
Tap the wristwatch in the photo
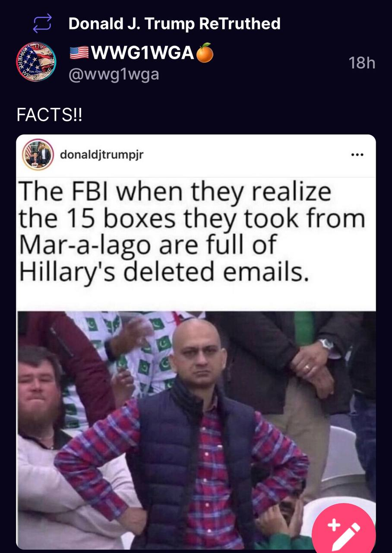(326, 344)
